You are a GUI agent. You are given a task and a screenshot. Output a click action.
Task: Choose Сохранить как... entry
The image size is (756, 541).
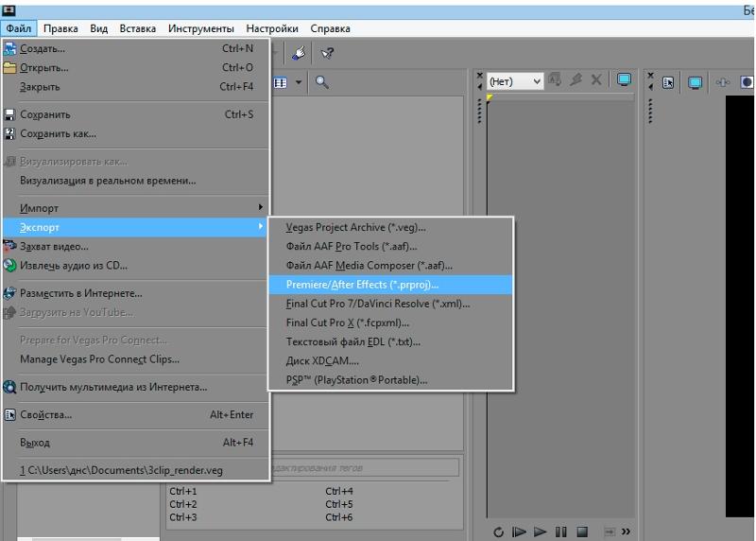tap(135, 133)
